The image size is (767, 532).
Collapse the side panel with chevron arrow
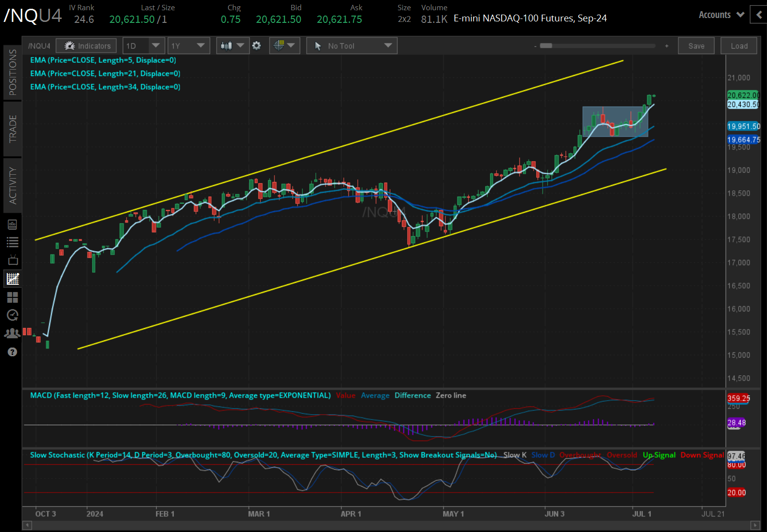[759, 15]
